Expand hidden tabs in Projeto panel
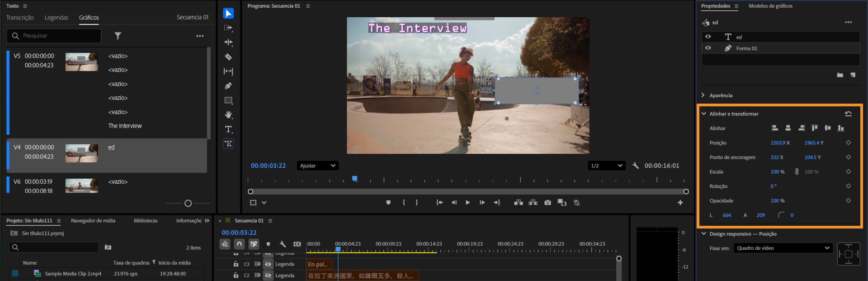Image resolution: width=868 pixels, height=281 pixels. [x=207, y=221]
